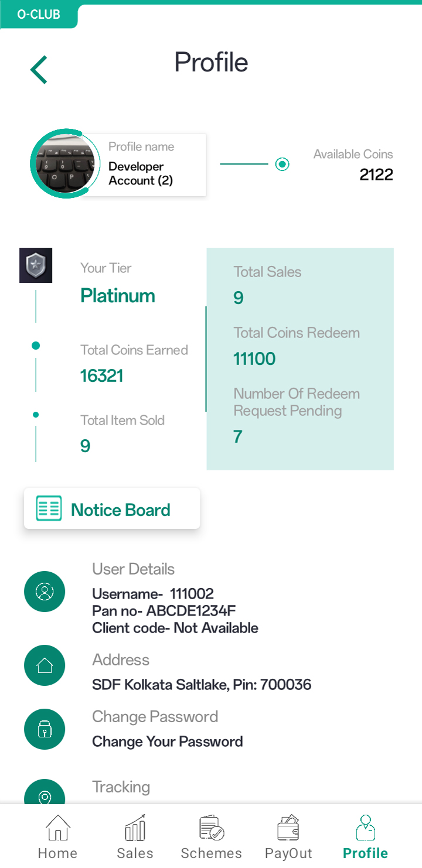Viewport: 422px width, 868px height.
Task: Tap the Tracking location pin icon
Action: coord(45,795)
